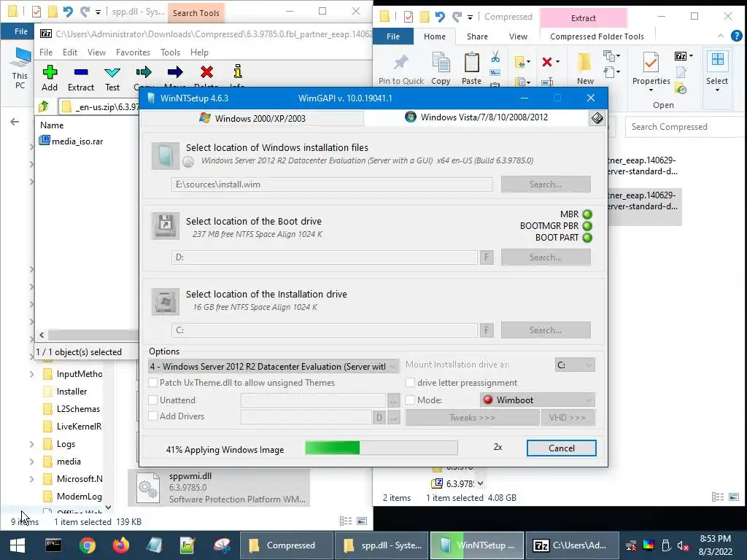The image size is (747, 560).
Task: Click the Large icons view toggle in Compressed window
Action: click(734, 497)
